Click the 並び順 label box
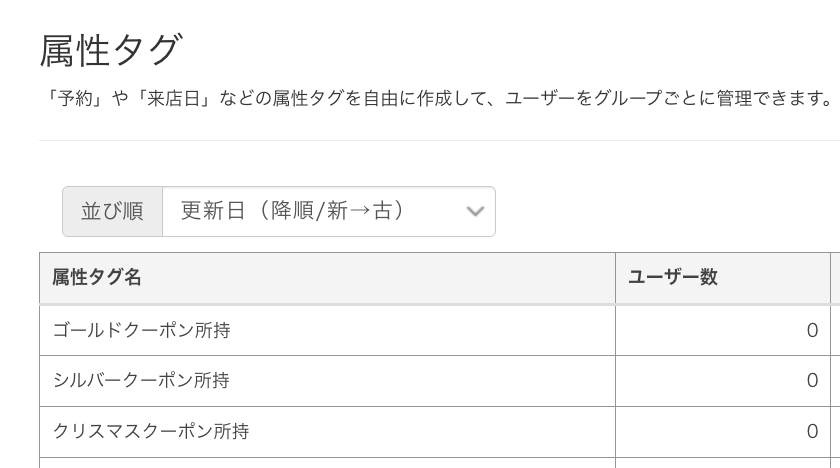 112,212
